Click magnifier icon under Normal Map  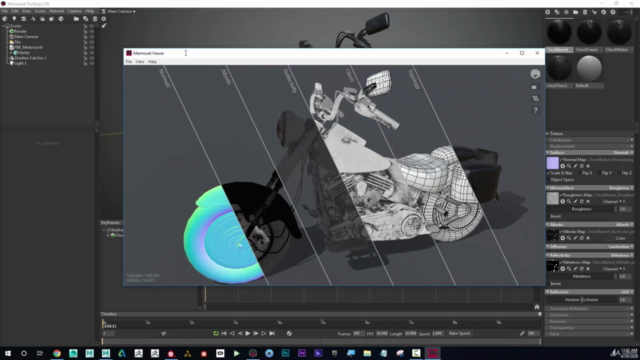[569, 166]
